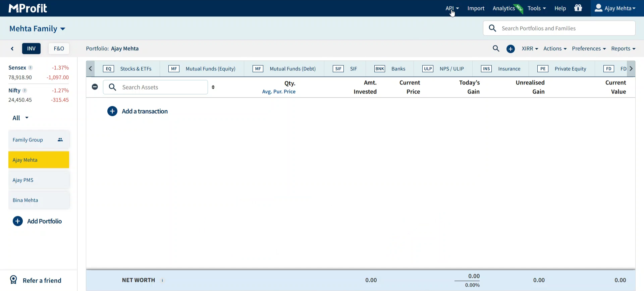Open the Ajay Mehta account menu
Image resolution: width=644 pixels, height=291 pixels.
click(615, 8)
